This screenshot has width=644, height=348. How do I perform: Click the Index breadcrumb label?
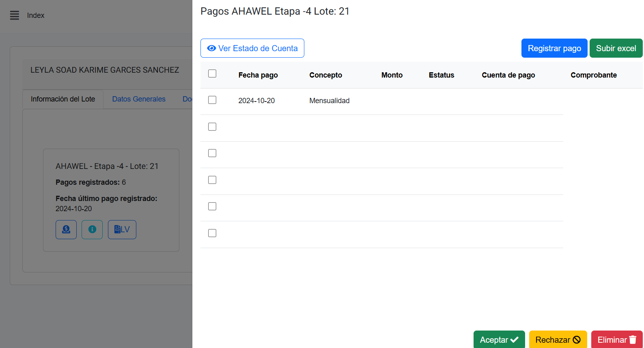coord(36,15)
